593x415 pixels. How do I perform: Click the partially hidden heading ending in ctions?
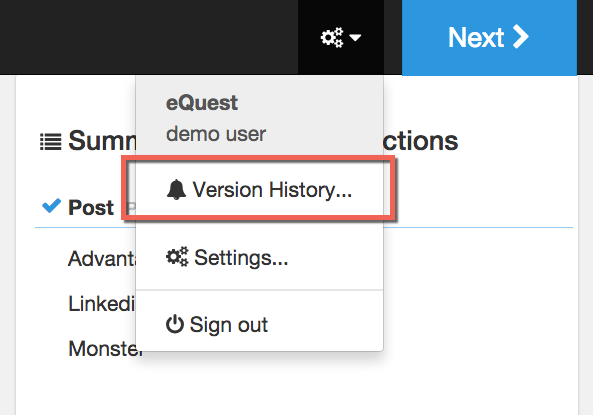[x=421, y=141]
